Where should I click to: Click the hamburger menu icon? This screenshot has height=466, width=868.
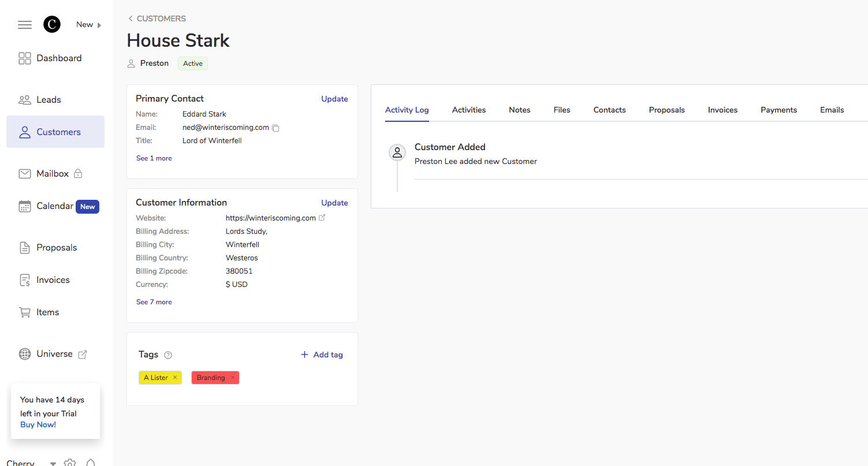click(25, 25)
